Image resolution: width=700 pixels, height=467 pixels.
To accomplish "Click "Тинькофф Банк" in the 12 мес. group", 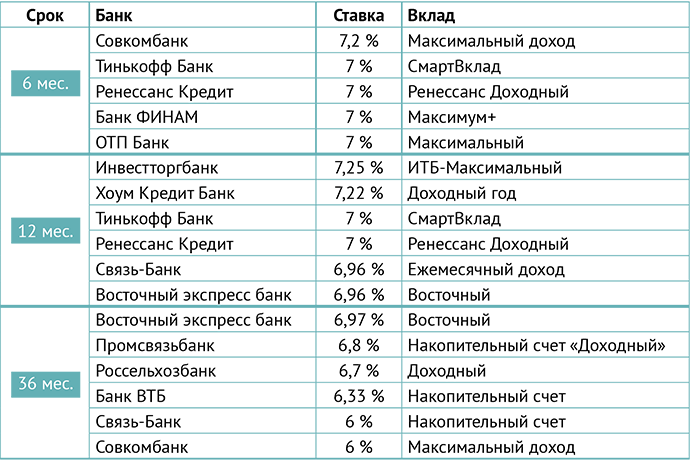I will [x=154, y=219].
